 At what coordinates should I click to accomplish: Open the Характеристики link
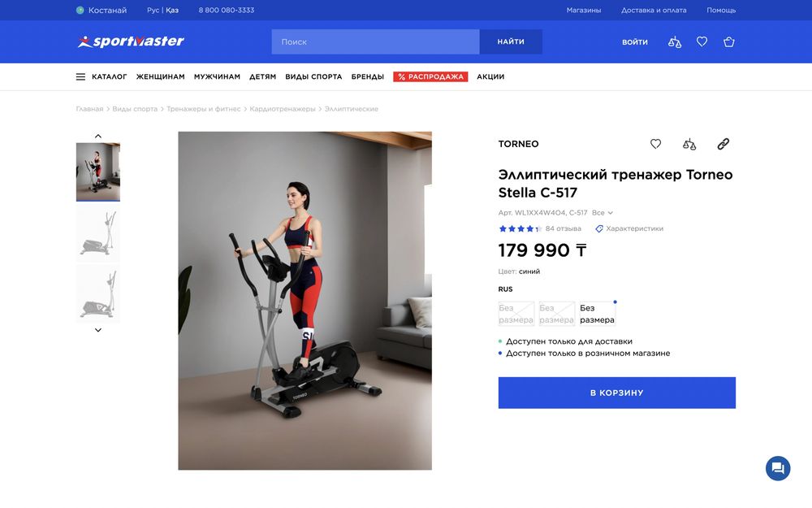[629, 228]
